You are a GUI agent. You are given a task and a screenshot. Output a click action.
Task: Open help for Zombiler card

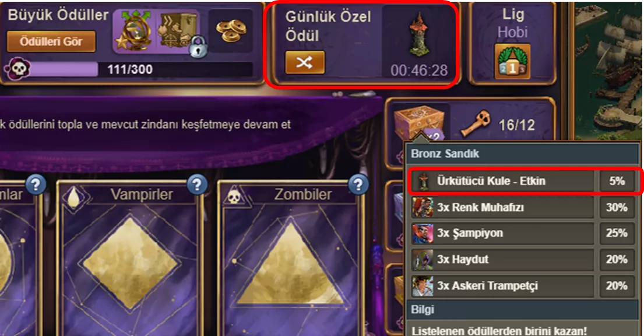(x=358, y=185)
